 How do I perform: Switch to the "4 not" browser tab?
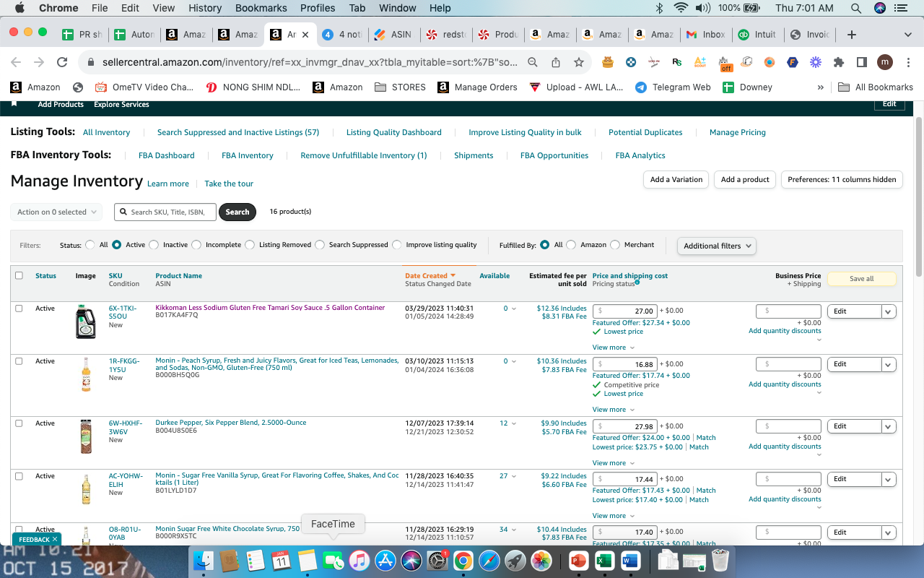click(342, 34)
